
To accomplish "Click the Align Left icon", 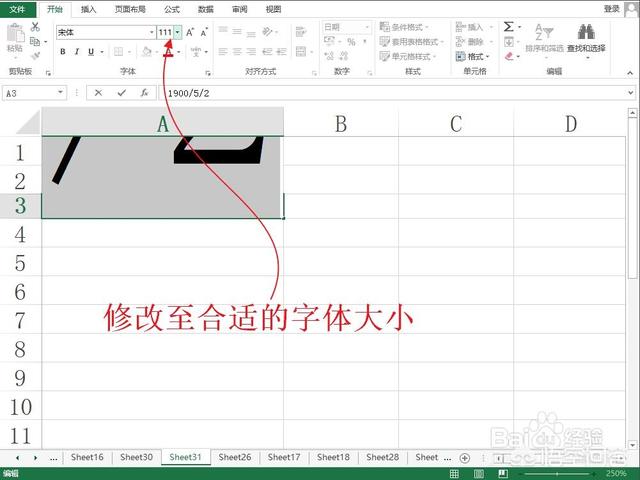I will (223, 52).
